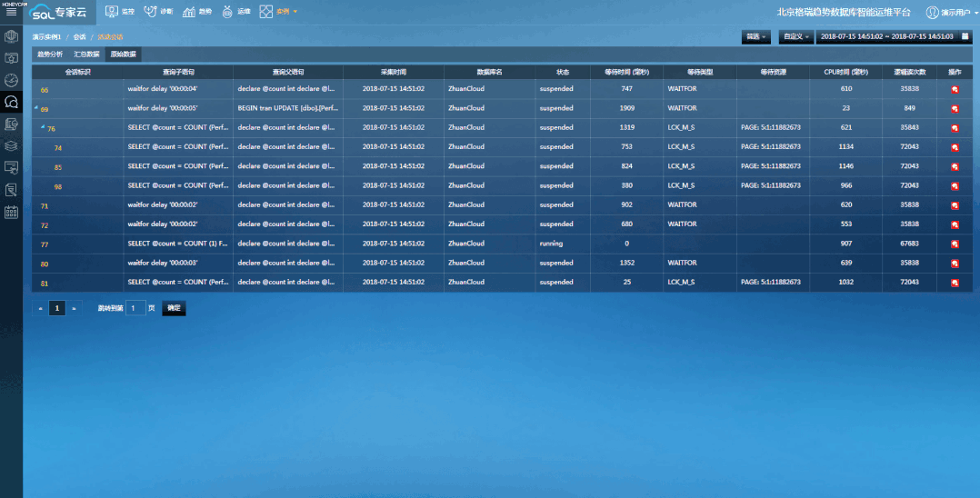Open the globe network icon in sidebar

[11, 36]
